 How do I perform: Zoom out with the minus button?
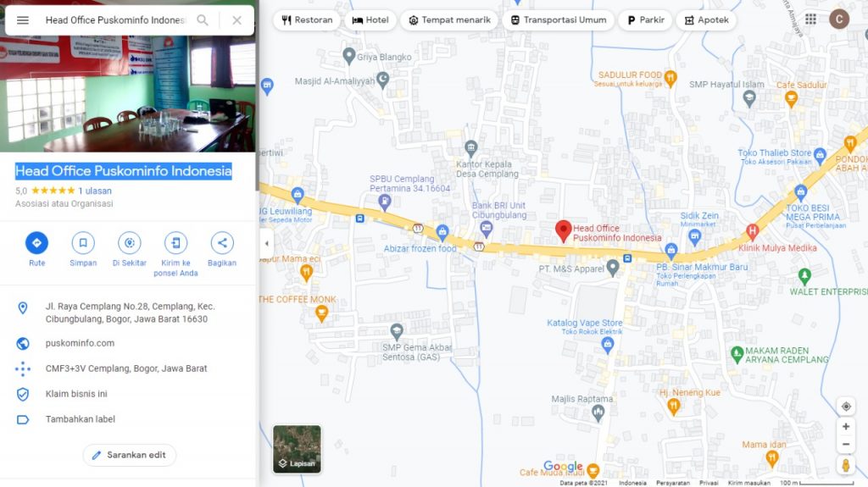tap(846, 445)
